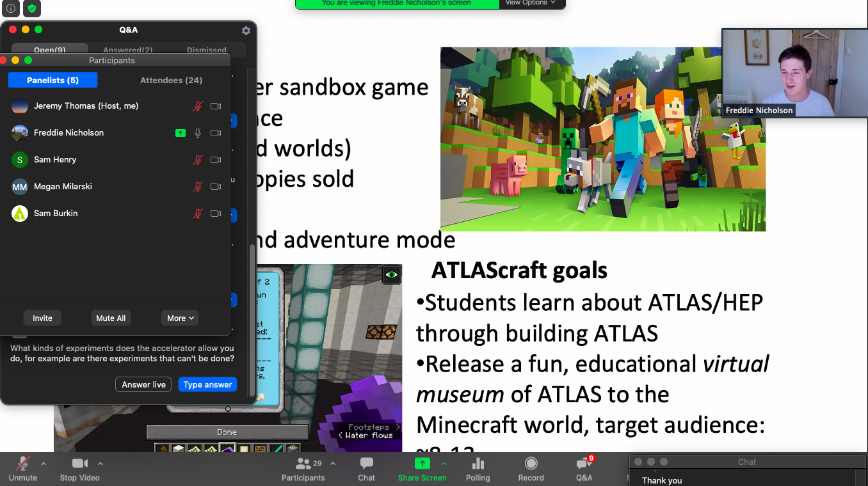Click Jeremy Thomas avatar picture
Viewport: 868px width, 486px height.
tap(20, 106)
